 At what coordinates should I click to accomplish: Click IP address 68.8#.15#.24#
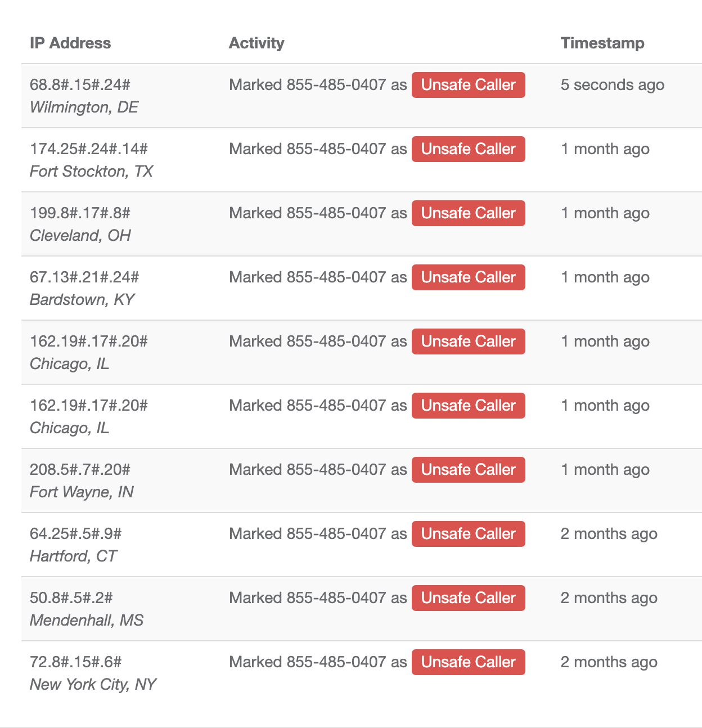coord(80,85)
